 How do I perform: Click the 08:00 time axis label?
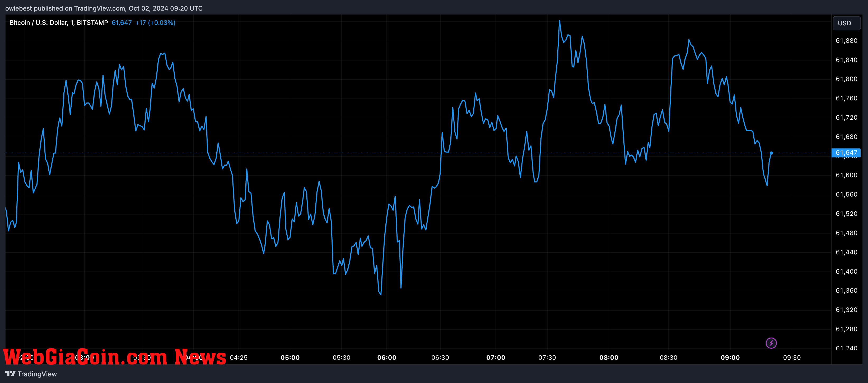coord(609,357)
